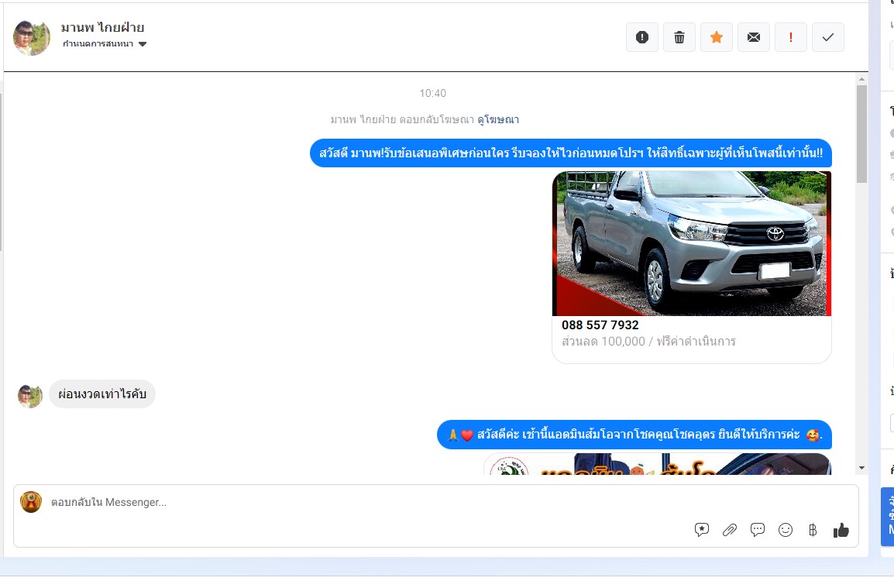Click the contact's profile picture in header

(x=32, y=37)
